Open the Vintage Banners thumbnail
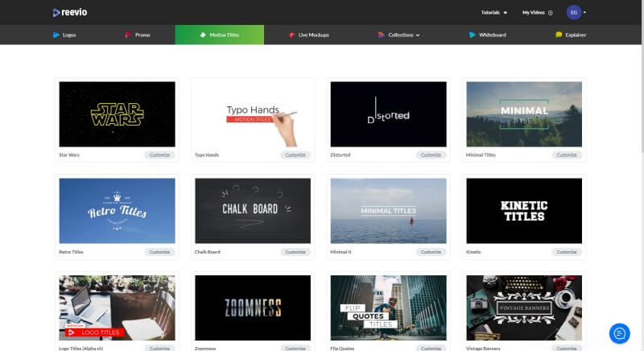The height and width of the screenshot is (351, 644). tap(524, 308)
